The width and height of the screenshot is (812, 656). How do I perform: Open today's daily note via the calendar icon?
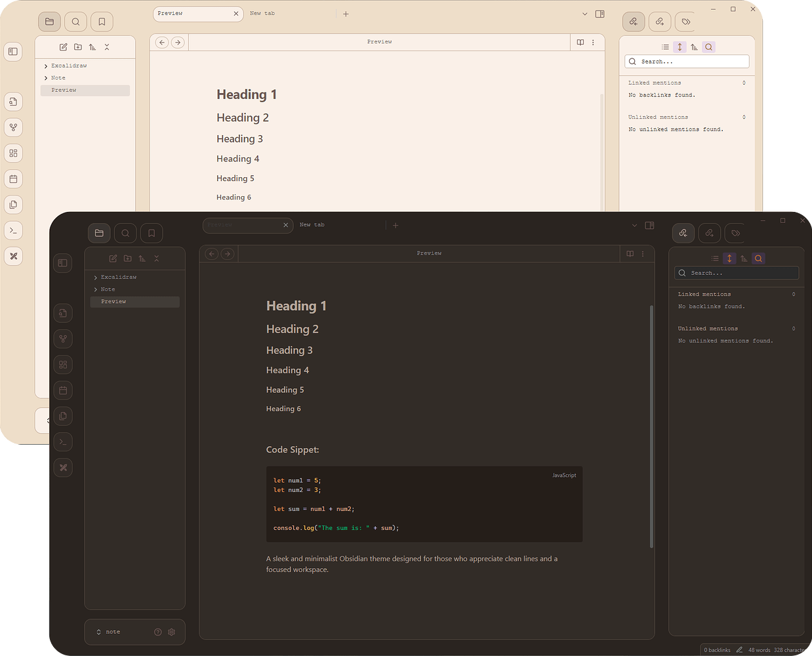(x=63, y=390)
